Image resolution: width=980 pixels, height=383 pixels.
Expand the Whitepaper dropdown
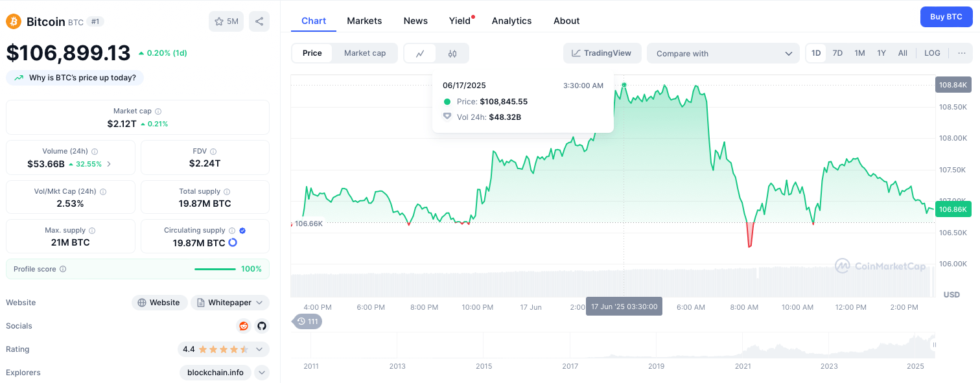point(230,303)
